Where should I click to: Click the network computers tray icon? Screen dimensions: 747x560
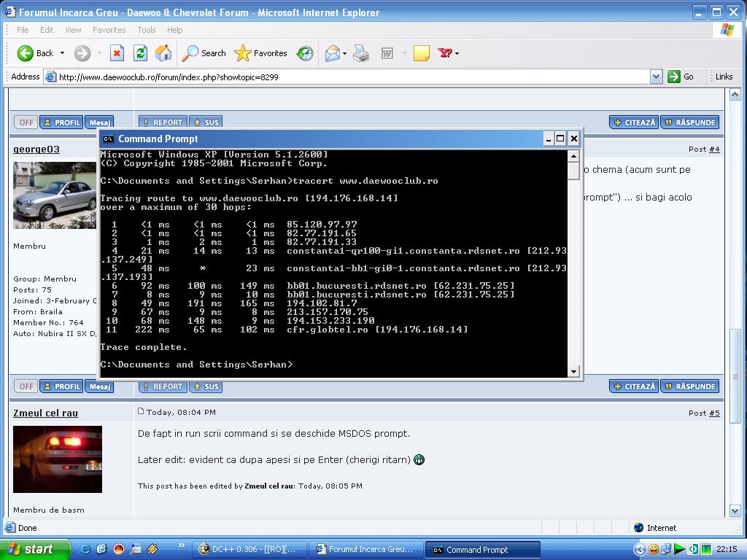pyautogui.click(x=666, y=550)
